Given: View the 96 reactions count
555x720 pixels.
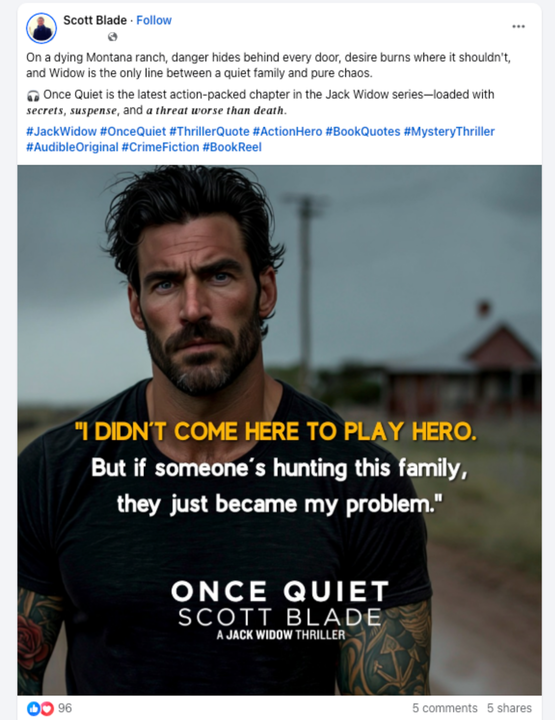Looking at the screenshot, I should (65, 708).
